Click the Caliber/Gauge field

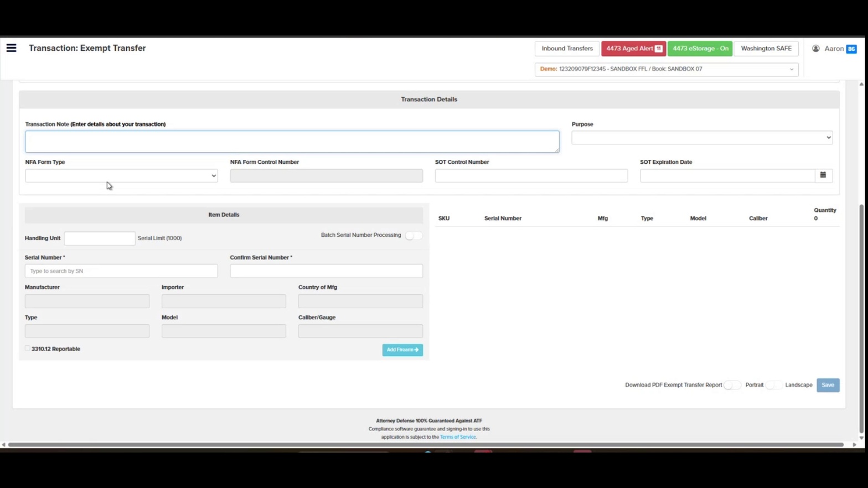click(360, 331)
